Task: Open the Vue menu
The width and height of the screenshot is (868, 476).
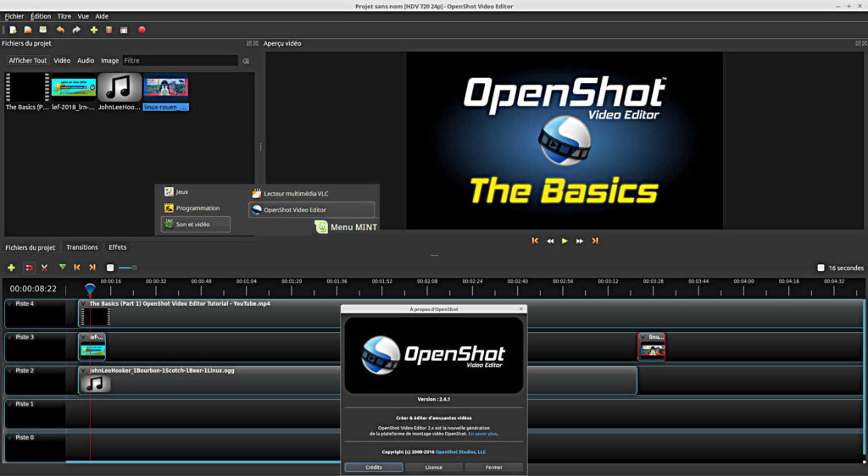Action: [x=83, y=17]
